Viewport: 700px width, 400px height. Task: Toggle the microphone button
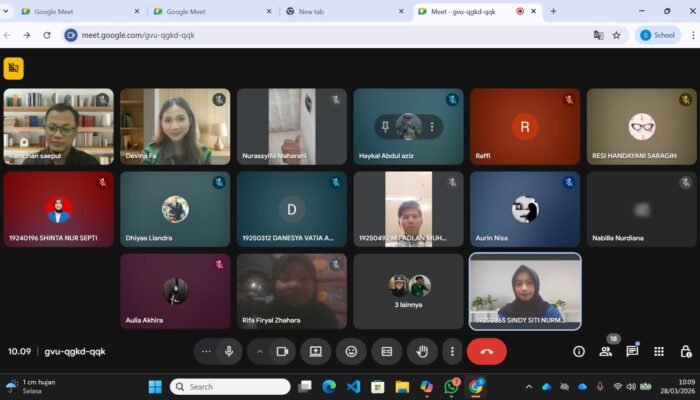(229, 351)
